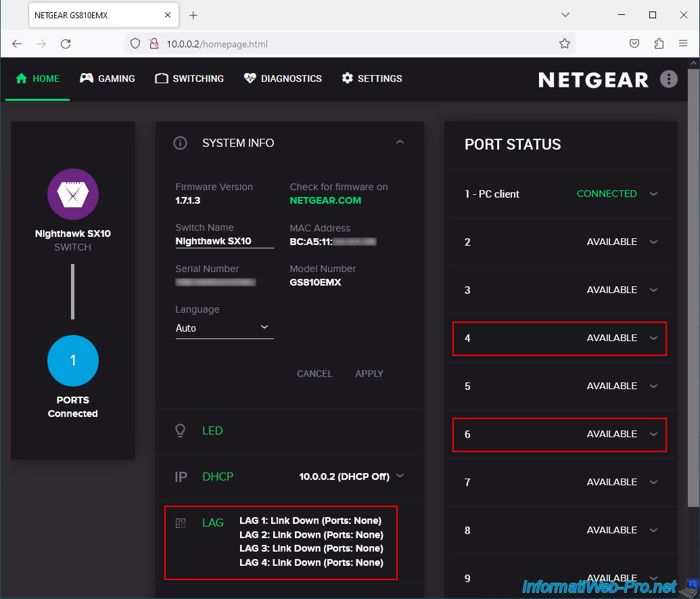Click the gear icon beside SETTINGS
The image size is (700, 599).
348,78
